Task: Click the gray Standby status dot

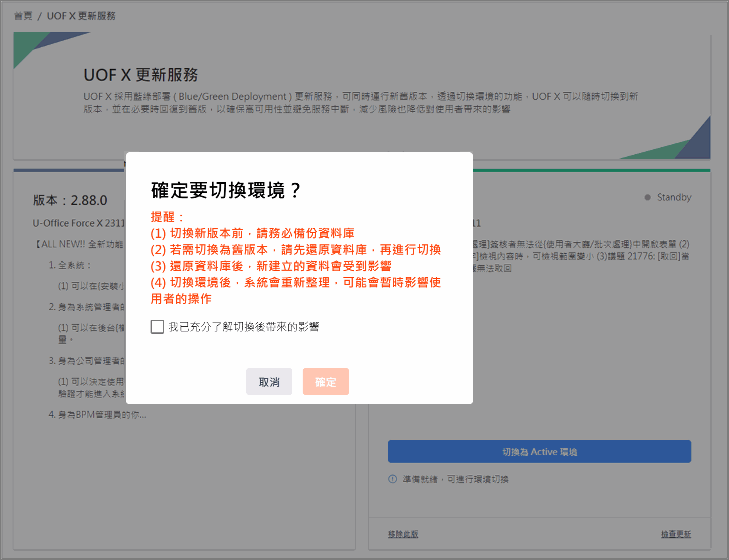Action: [x=647, y=197]
